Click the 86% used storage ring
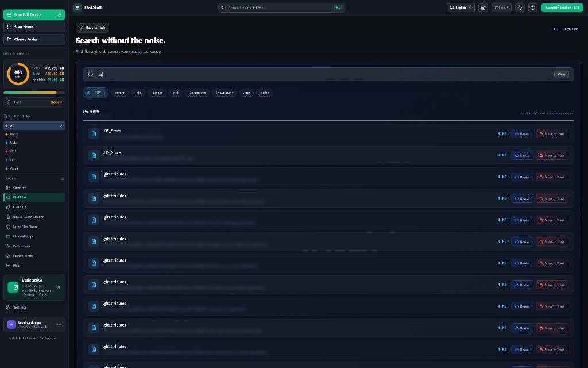Image resolution: width=588 pixels, height=368 pixels. point(18,74)
